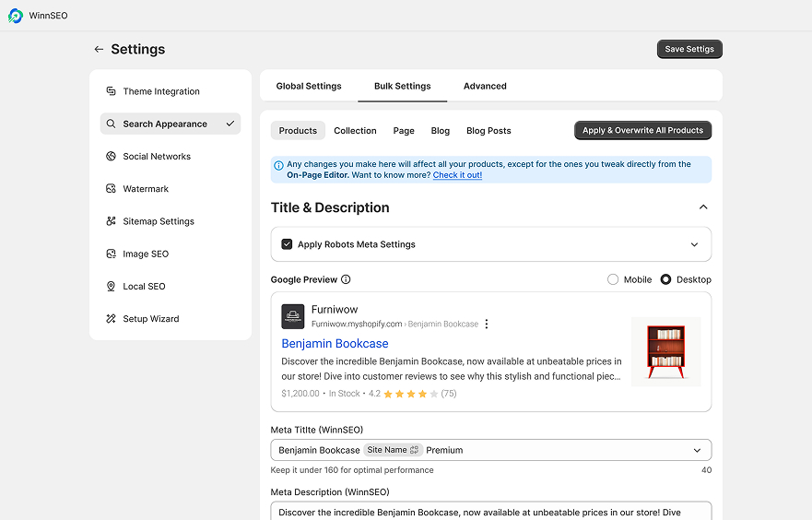Switch to the Bulk Settings tab
Screen dimensions: 812x520
click(403, 86)
